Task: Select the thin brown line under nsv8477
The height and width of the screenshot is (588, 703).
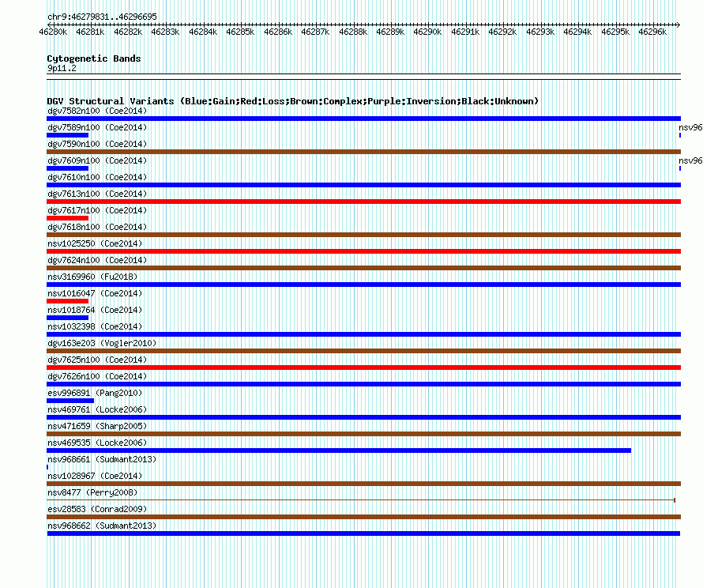Action: (x=361, y=500)
